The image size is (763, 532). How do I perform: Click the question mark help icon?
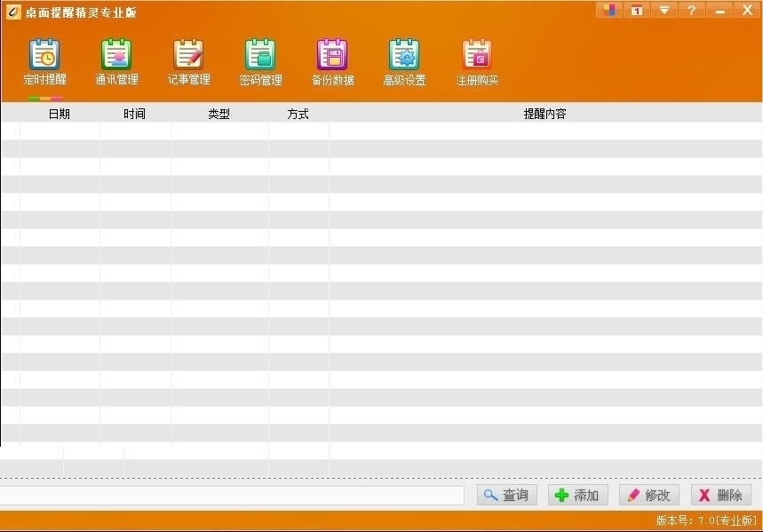(691, 11)
